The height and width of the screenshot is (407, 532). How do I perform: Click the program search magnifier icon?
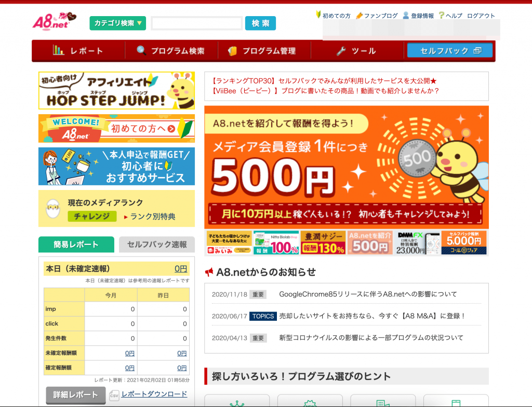click(141, 50)
